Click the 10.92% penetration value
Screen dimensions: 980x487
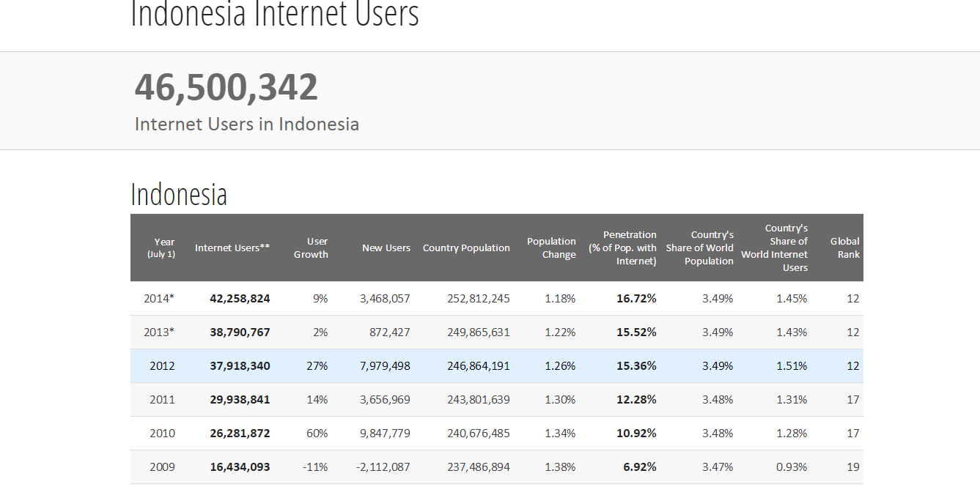coord(636,433)
